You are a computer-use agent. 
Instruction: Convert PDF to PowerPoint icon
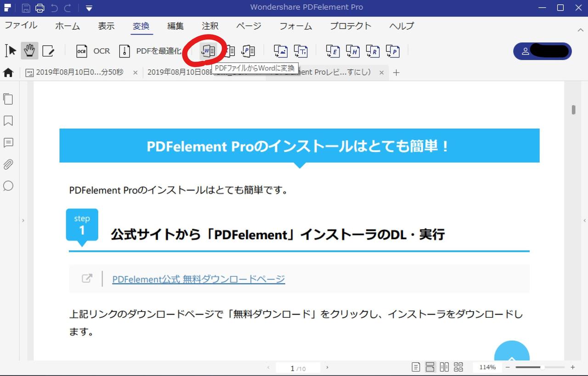[x=248, y=51]
